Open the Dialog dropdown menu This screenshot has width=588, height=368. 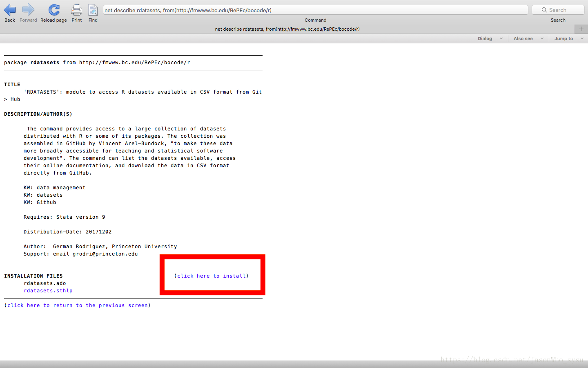click(490, 38)
